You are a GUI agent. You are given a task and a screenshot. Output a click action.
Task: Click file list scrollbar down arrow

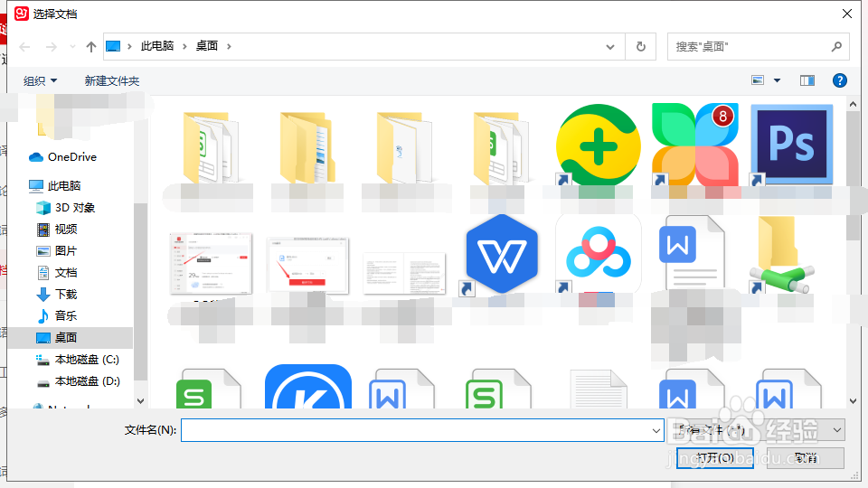[x=853, y=401]
